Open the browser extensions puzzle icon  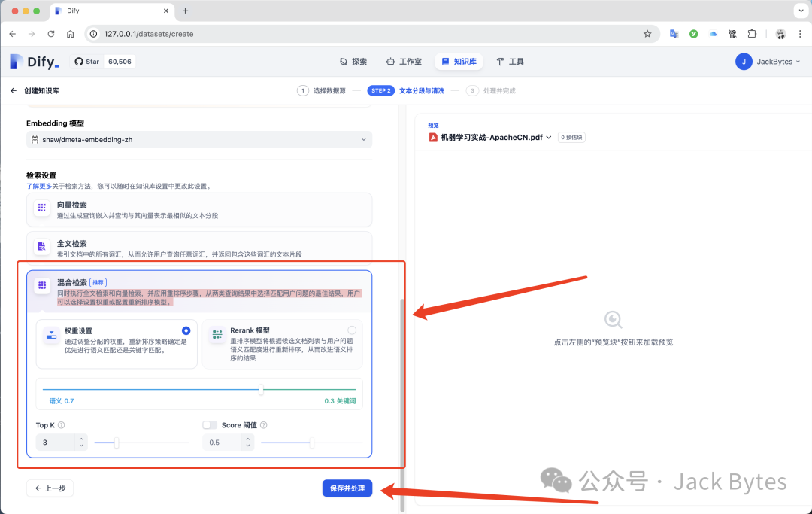[752, 34]
